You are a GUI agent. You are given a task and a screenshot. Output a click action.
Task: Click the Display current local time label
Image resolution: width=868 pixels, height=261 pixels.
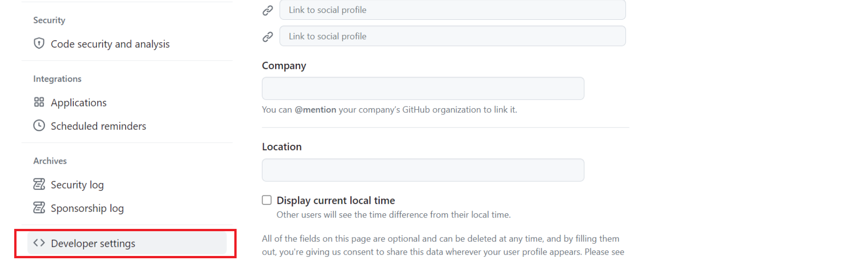pyautogui.click(x=336, y=200)
